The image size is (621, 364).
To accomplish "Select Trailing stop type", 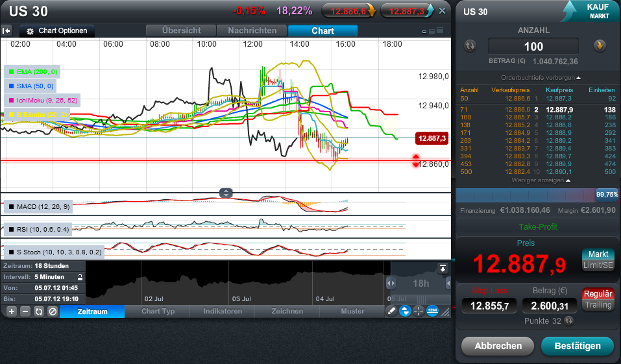I will point(598,304).
